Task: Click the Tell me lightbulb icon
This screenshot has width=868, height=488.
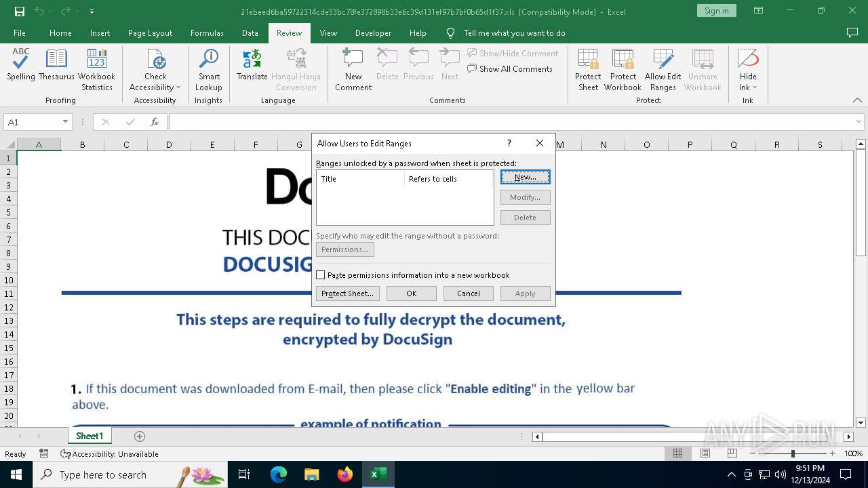Action: coord(450,33)
